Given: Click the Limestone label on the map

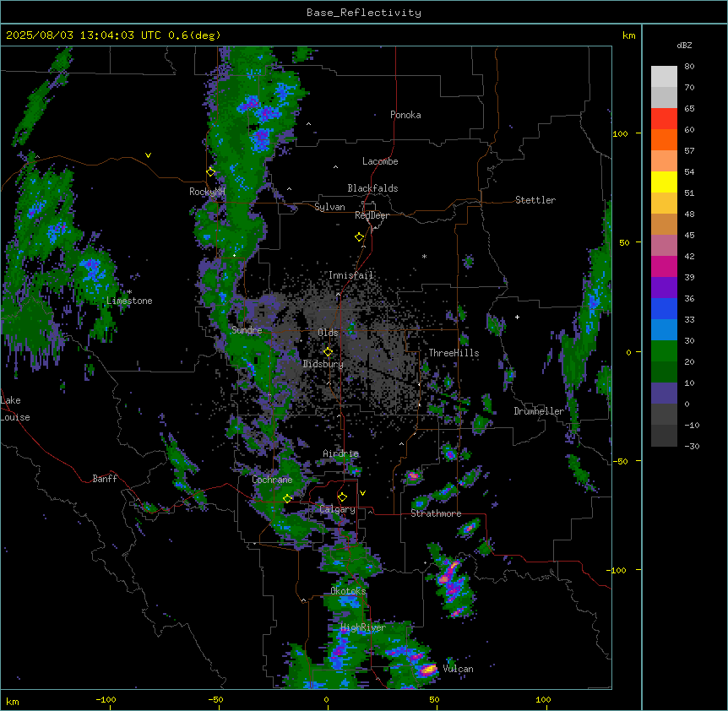Looking at the screenshot, I should click(x=129, y=301).
